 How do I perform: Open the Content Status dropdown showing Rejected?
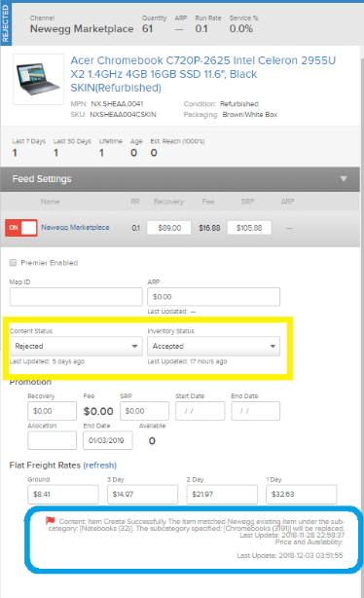coord(76,346)
